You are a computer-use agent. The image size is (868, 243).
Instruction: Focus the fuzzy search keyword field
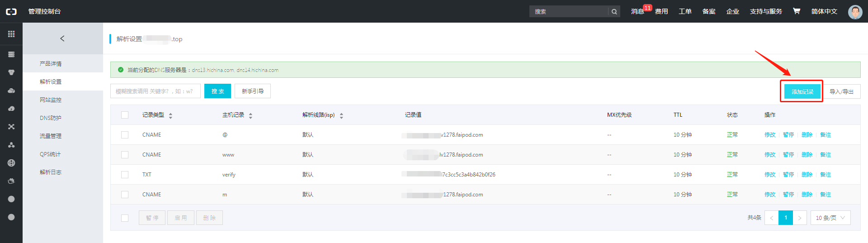click(155, 91)
